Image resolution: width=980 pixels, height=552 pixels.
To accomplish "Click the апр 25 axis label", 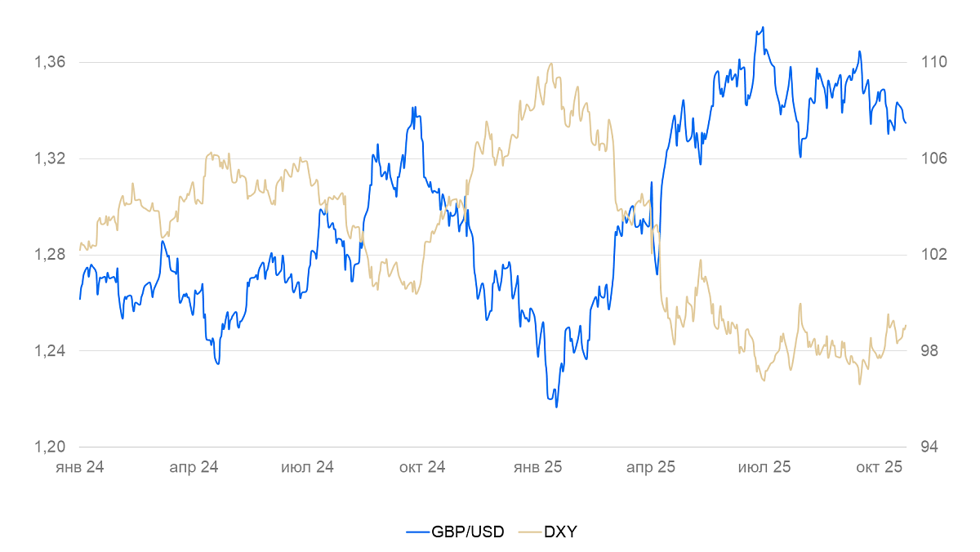I will click(x=651, y=468).
